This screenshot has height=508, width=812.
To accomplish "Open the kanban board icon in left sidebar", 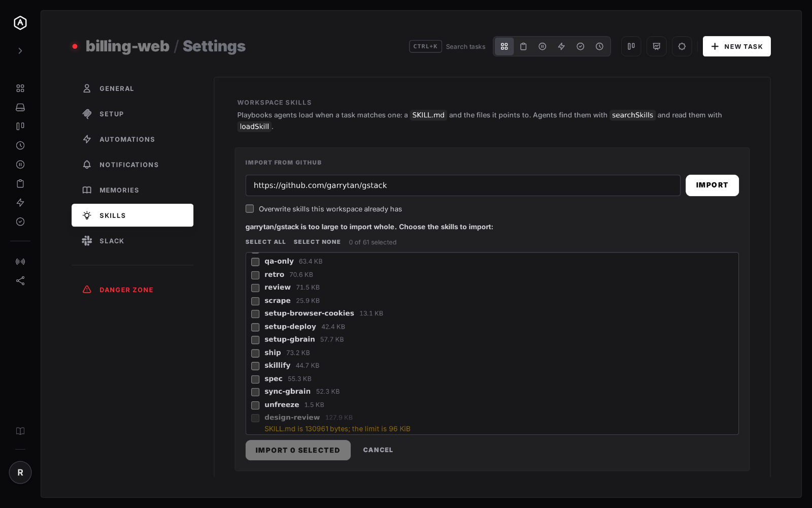I will tap(20, 126).
